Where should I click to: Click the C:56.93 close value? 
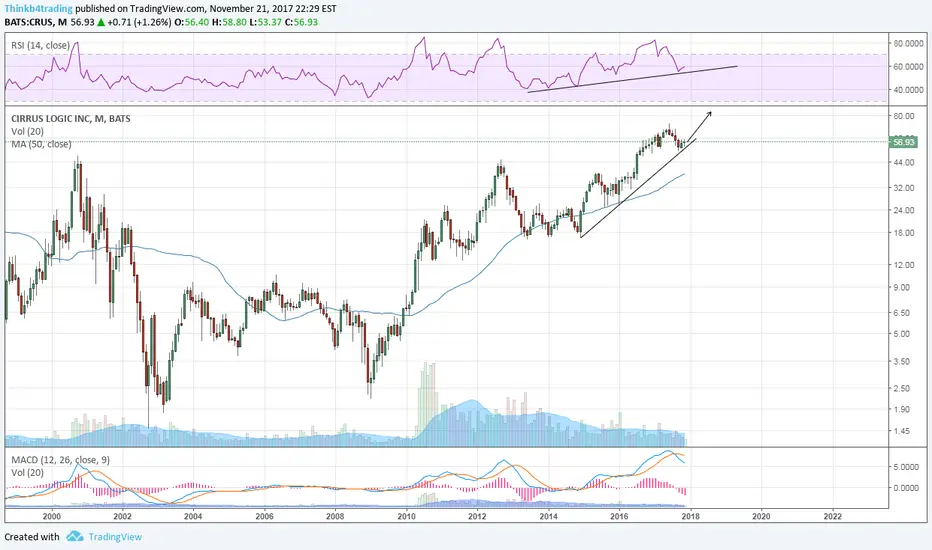(x=301, y=22)
